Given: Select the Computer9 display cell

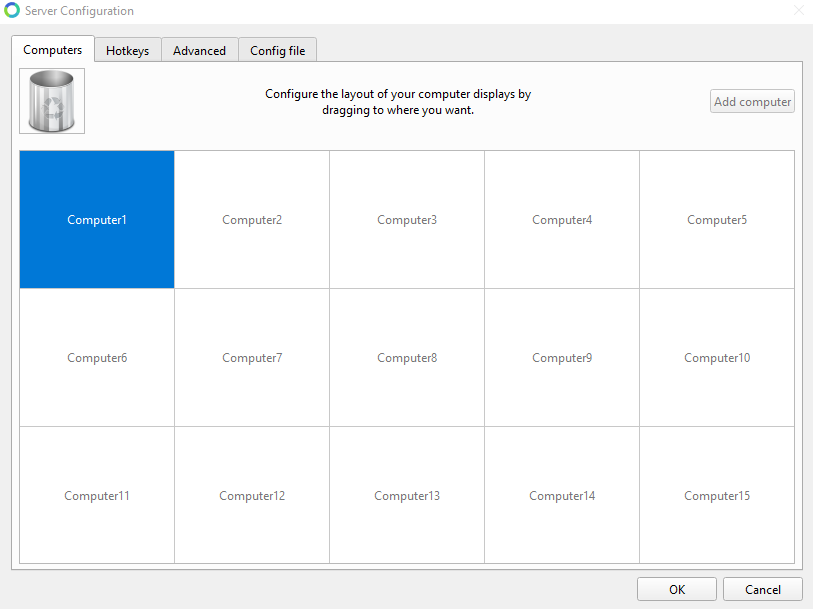Looking at the screenshot, I should click(x=562, y=358).
